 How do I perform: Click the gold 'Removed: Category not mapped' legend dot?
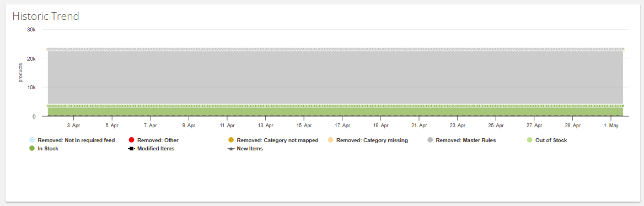pos(231,140)
